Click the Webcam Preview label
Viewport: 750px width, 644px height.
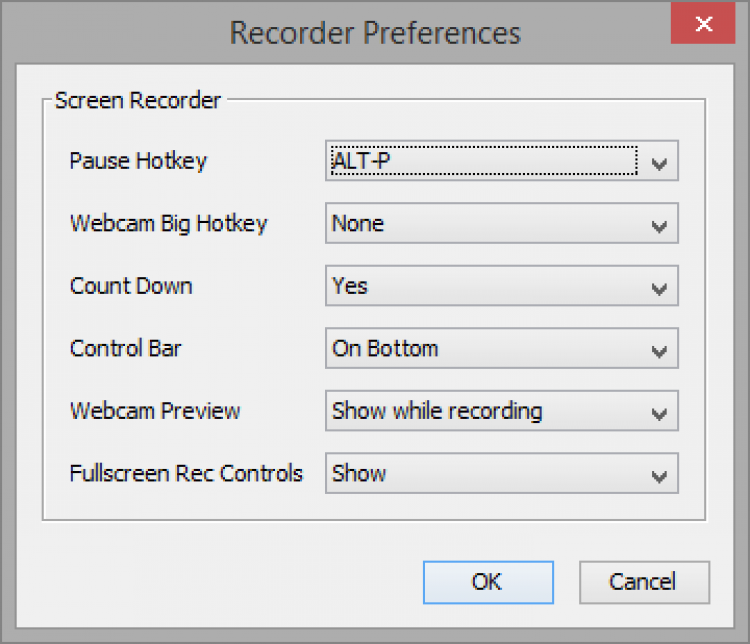155,411
